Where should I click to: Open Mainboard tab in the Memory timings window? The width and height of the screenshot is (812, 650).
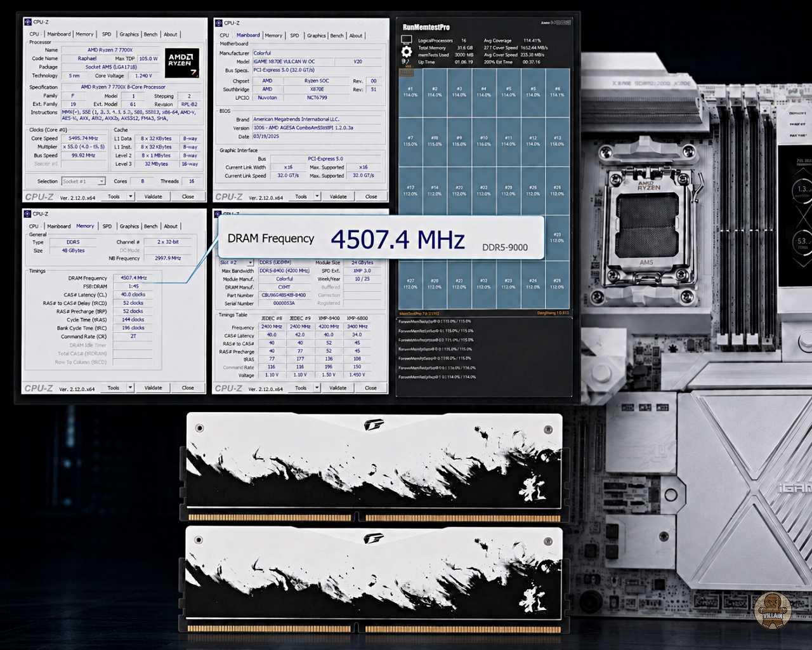click(x=59, y=226)
